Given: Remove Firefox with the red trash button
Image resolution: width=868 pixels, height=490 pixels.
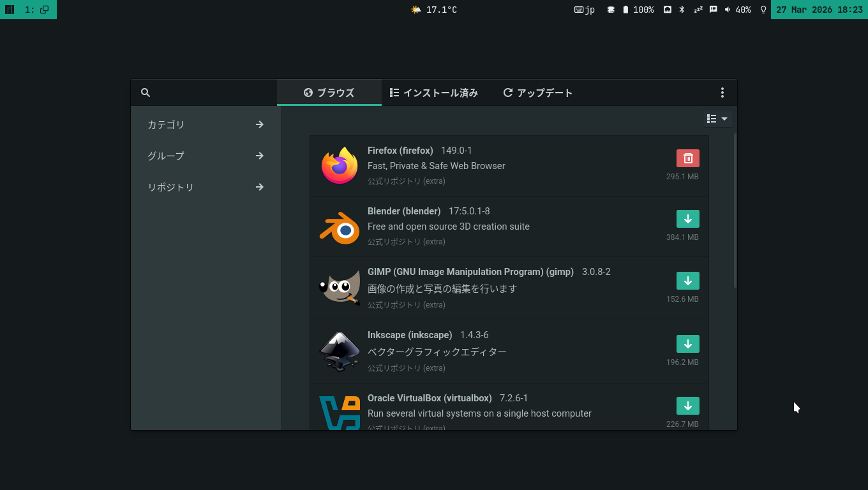Looking at the screenshot, I should point(688,158).
